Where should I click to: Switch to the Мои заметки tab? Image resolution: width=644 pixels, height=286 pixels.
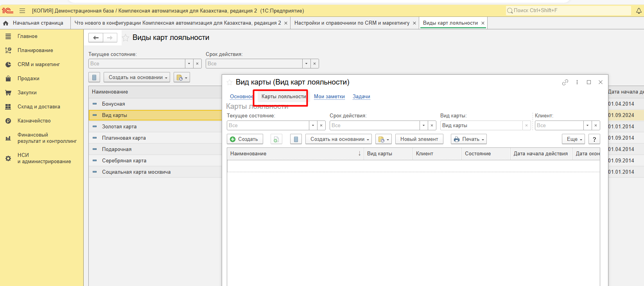[x=329, y=97]
